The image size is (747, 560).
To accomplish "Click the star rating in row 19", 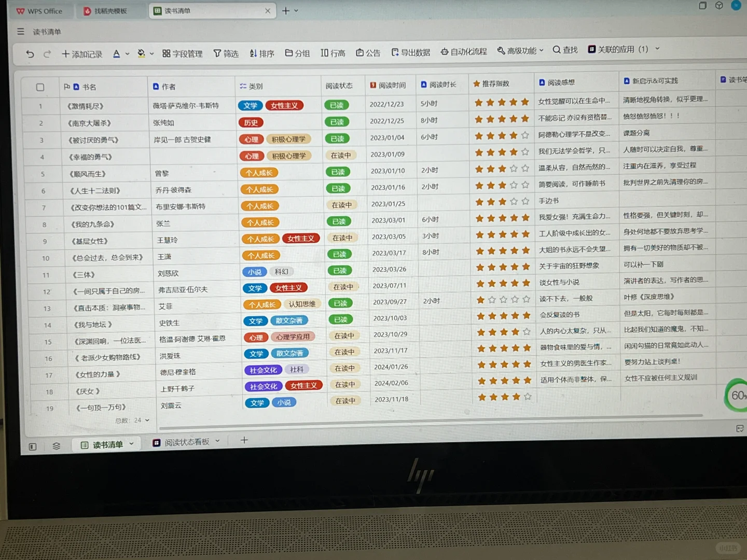I will (504, 397).
